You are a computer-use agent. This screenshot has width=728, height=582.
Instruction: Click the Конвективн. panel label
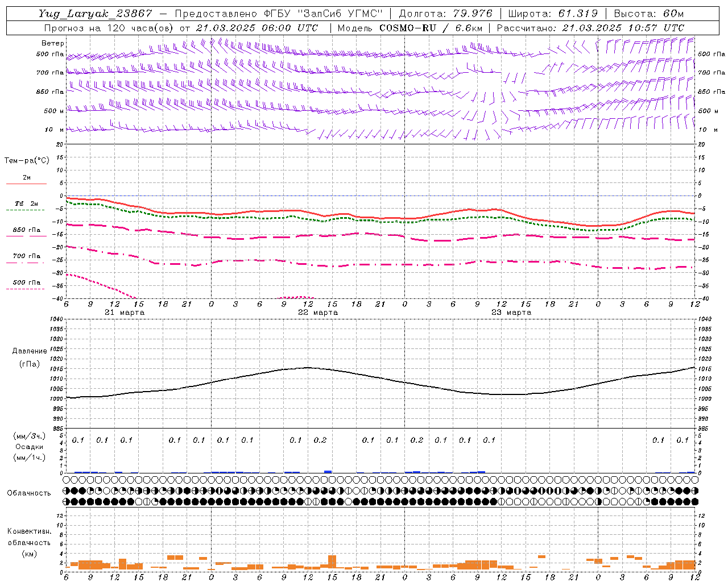pos(29,531)
